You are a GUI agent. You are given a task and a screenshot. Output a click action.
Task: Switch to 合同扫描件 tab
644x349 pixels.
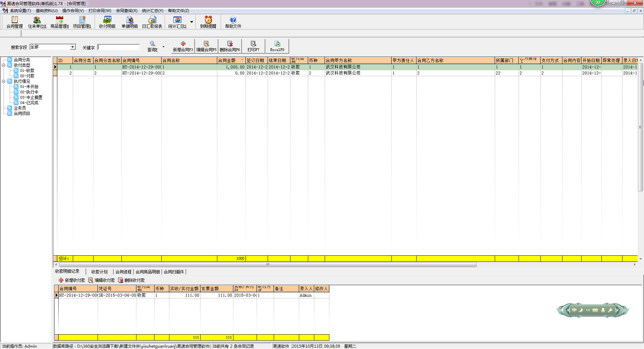pos(174,272)
